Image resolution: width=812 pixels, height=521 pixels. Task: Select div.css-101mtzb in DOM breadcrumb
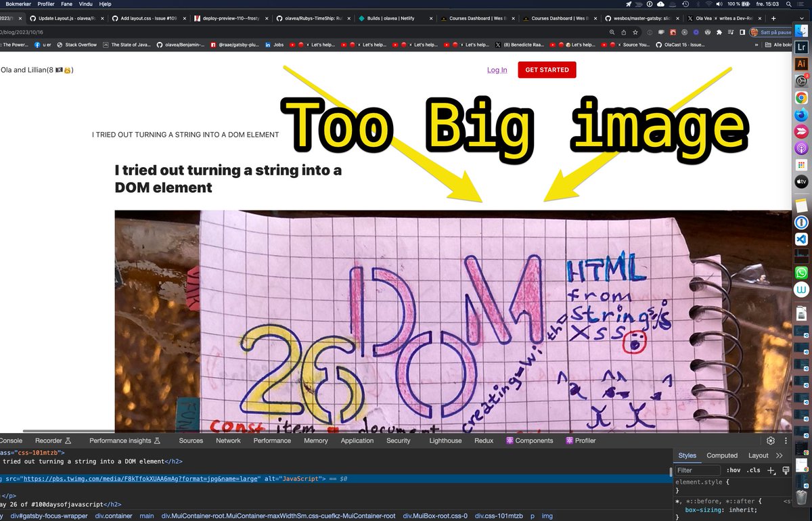[500, 516]
